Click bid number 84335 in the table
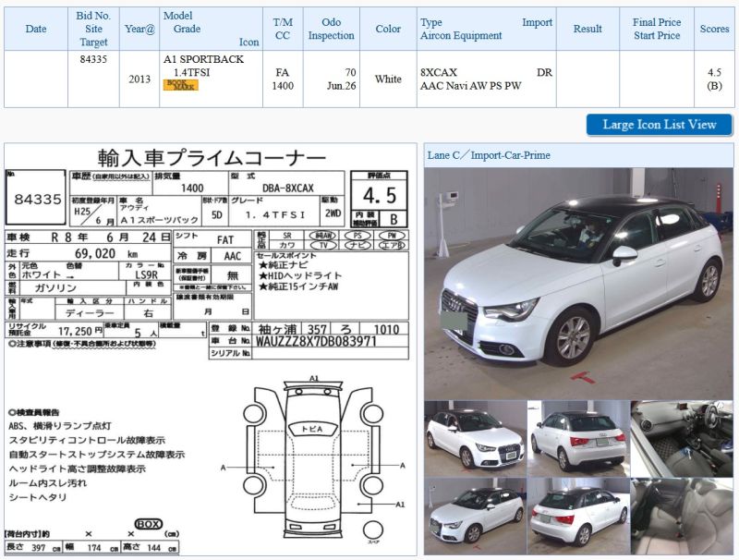This screenshot has height=560, width=739. pos(93,59)
